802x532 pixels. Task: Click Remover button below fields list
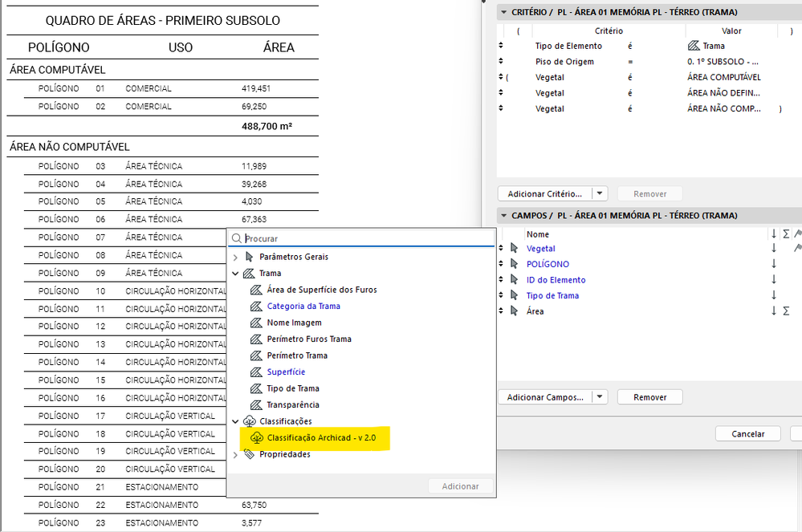(649, 397)
